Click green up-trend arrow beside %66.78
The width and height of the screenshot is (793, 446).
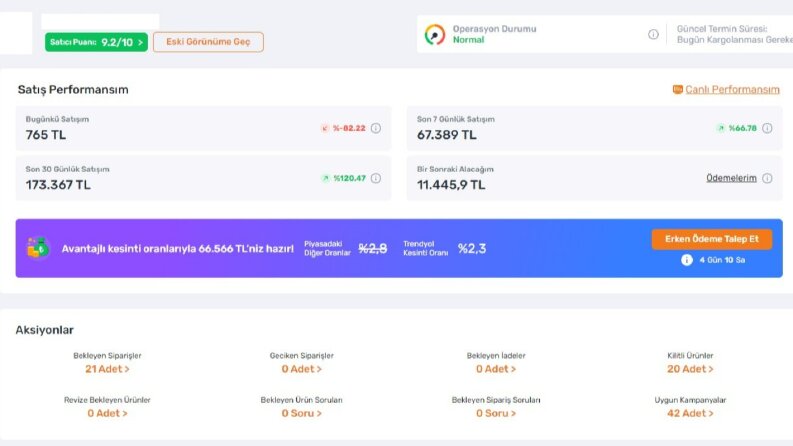click(721, 128)
